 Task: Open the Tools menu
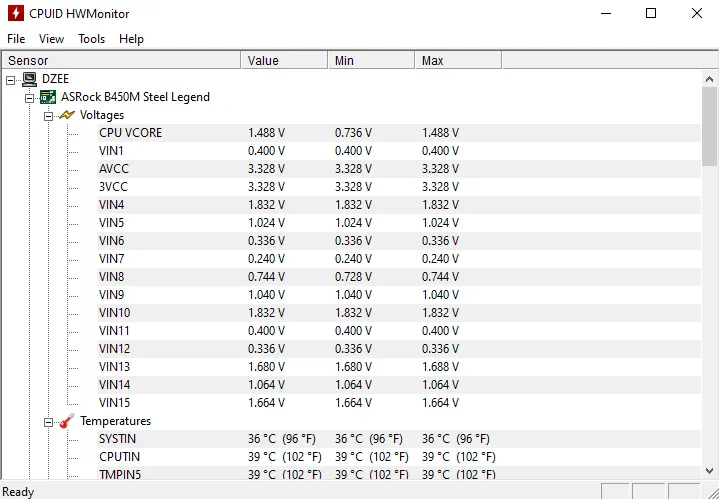tap(91, 39)
